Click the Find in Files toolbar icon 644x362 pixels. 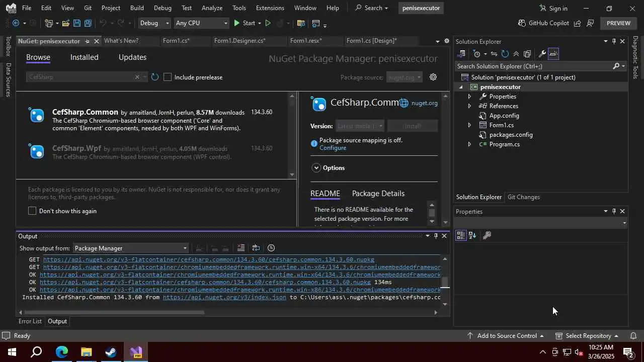click(301, 23)
